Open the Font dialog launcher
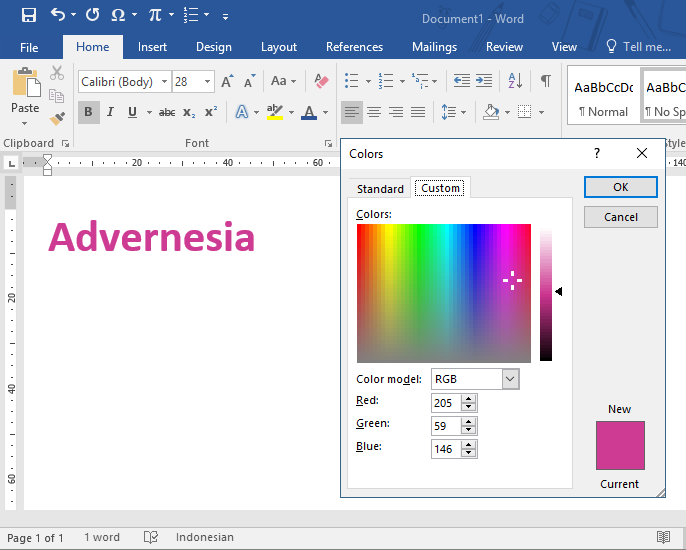 click(x=328, y=144)
